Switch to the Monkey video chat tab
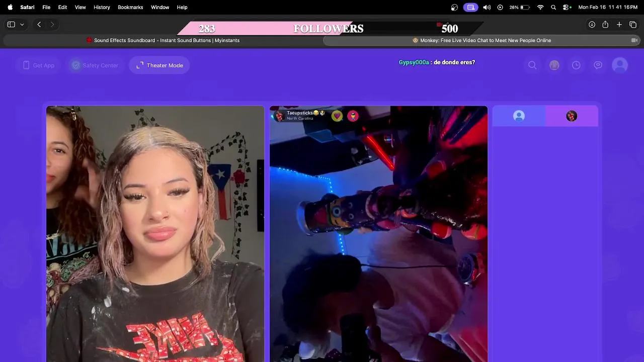Screen dimensions: 644x362 (481, 40)
